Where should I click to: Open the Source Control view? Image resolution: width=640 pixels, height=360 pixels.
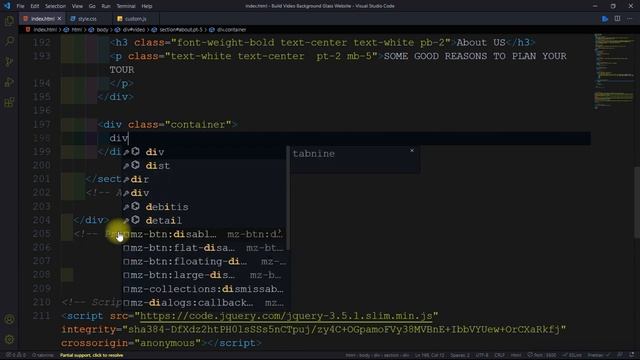click(9, 61)
